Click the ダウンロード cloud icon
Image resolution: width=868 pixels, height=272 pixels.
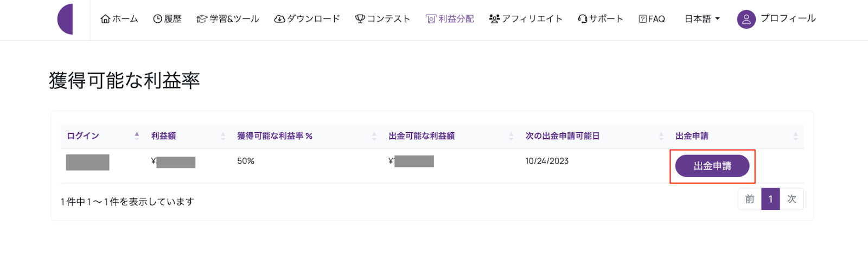pos(279,19)
